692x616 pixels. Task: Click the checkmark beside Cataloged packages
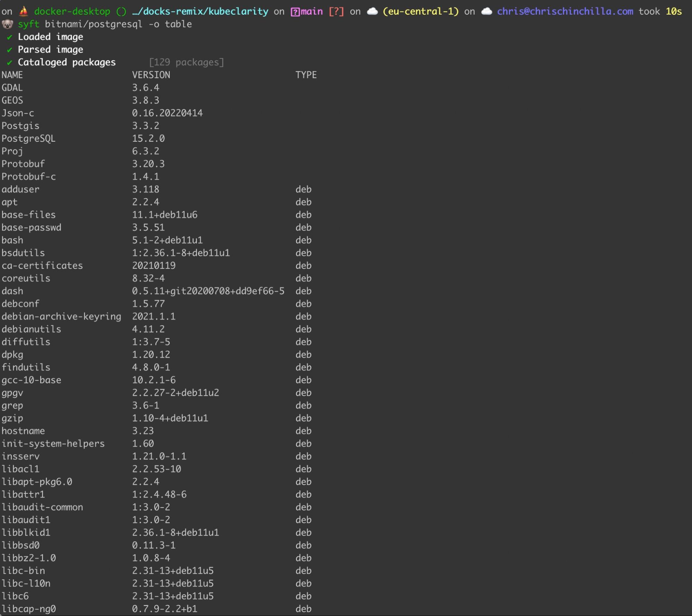click(x=9, y=63)
